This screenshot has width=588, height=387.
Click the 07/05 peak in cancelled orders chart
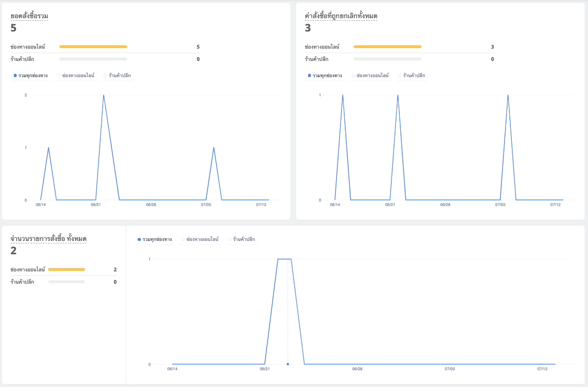tap(508, 95)
